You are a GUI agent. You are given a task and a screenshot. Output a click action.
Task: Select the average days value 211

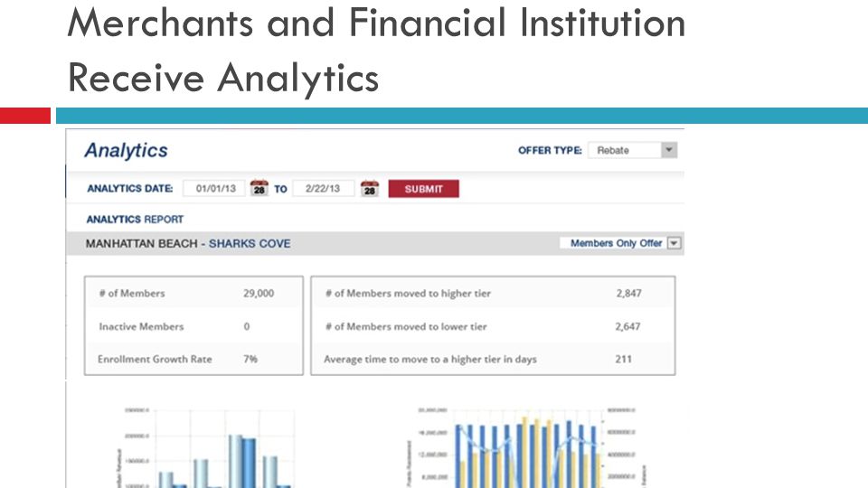623,359
